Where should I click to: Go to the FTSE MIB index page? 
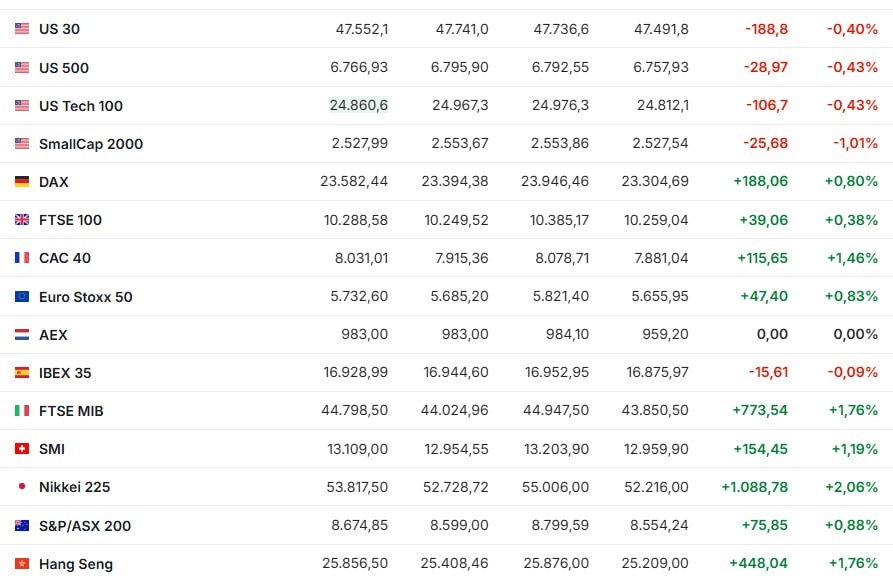coord(71,411)
